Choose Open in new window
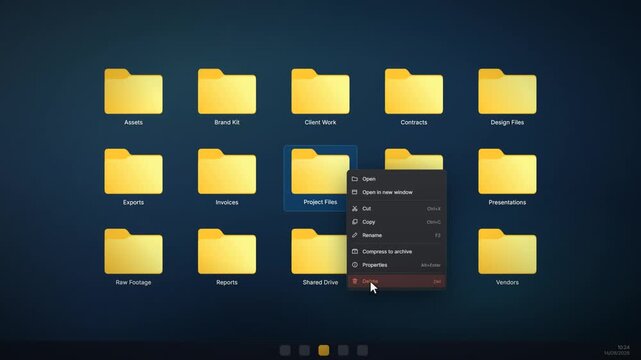The height and width of the screenshot is (360, 641). coord(397,192)
